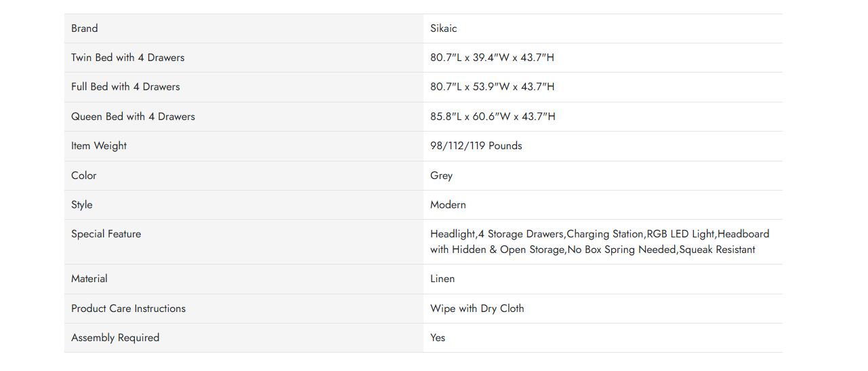Click Queen Bed with 4 Drawers label
Viewport: 868px width, 371px height.
pyautogui.click(x=133, y=117)
